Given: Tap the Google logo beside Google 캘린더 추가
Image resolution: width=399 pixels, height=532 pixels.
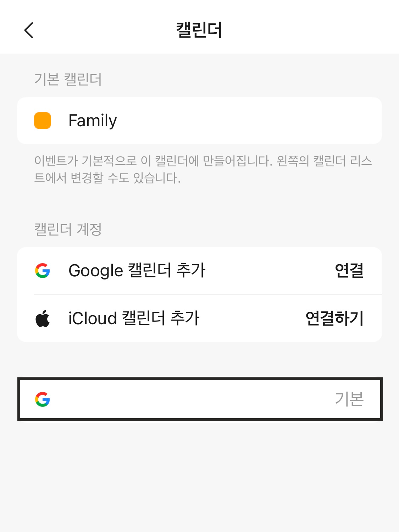Looking at the screenshot, I should coord(43,271).
